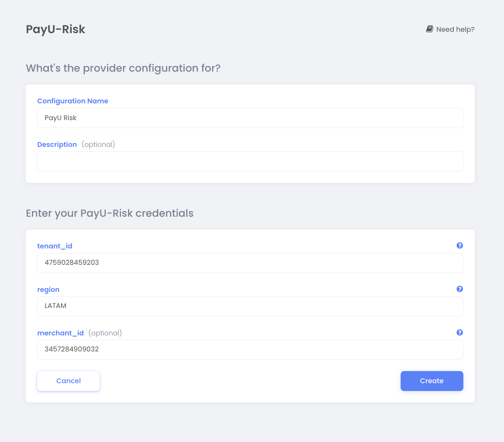Click heading "Enter your PayU-Risk credentials"
The image size is (504, 442).
pos(110,213)
